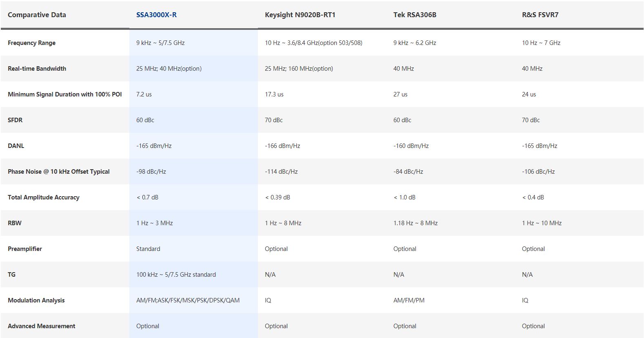Select the '7.2 us' value
Screen dimensions: 644x338
(144, 94)
